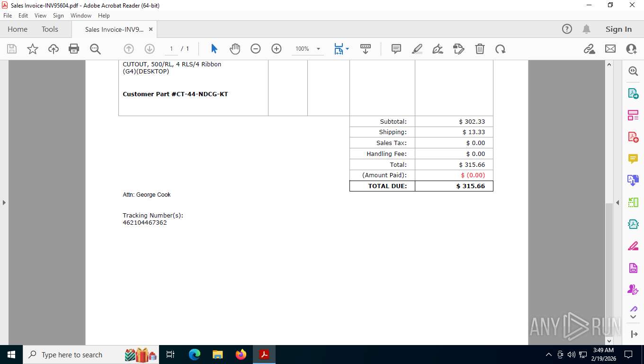Open the Sign menu

click(58, 16)
